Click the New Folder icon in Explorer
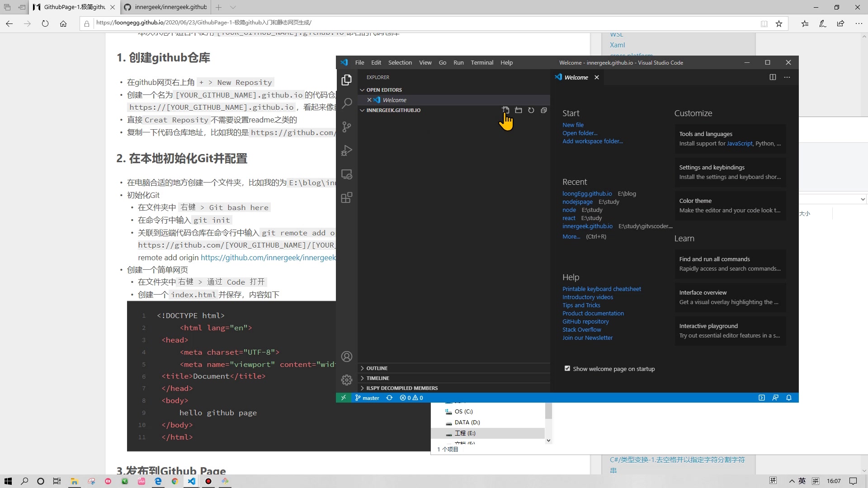This screenshot has width=868, height=488. point(519,110)
